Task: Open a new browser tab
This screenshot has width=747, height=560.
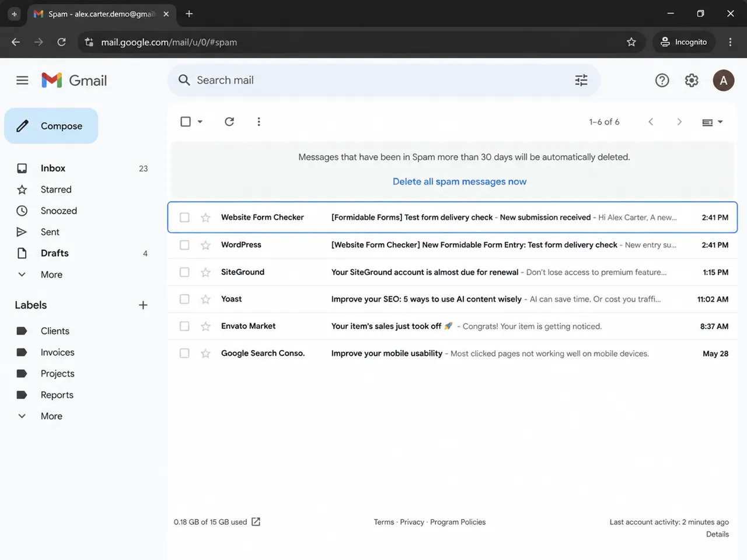Action: pyautogui.click(x=189, y=13)
